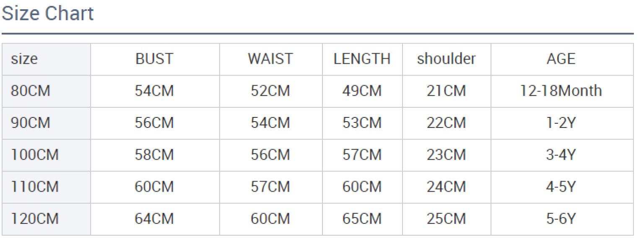The image size is (644, 239).
Task: Select the WAIST column header
Action: 270,59
